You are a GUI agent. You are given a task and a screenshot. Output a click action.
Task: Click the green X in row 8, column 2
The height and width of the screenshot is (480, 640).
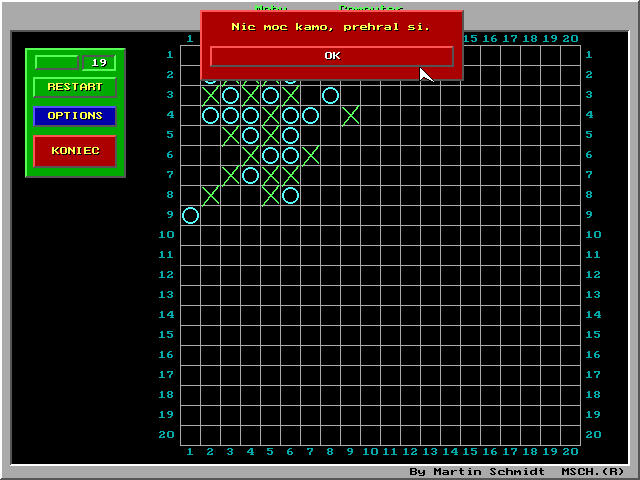210,195
